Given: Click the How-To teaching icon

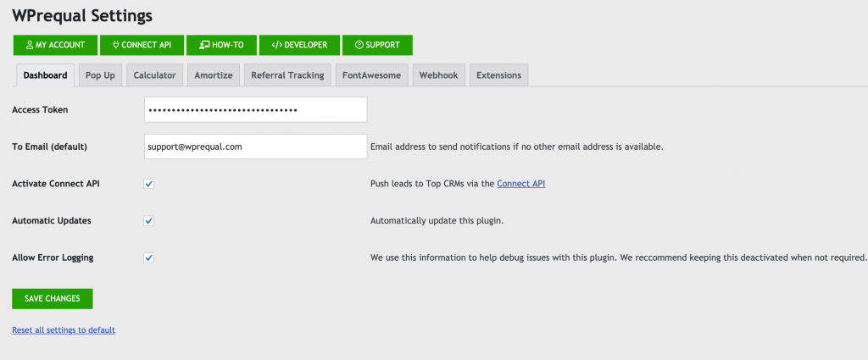Looking at the screenshot, I should click(x=205, y=46).
